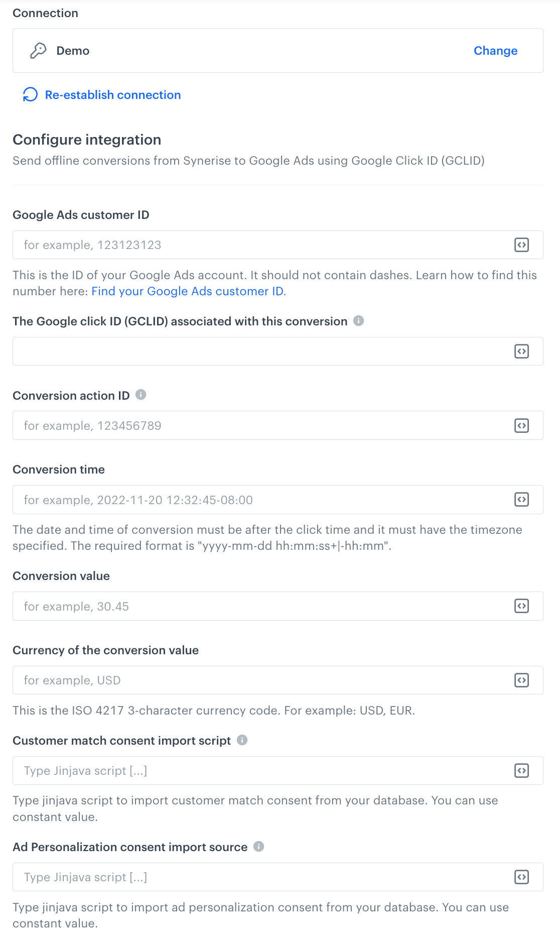Click refresh icon next to Re-establish connection
560x943 pixels.
click(x=30, y=94)
